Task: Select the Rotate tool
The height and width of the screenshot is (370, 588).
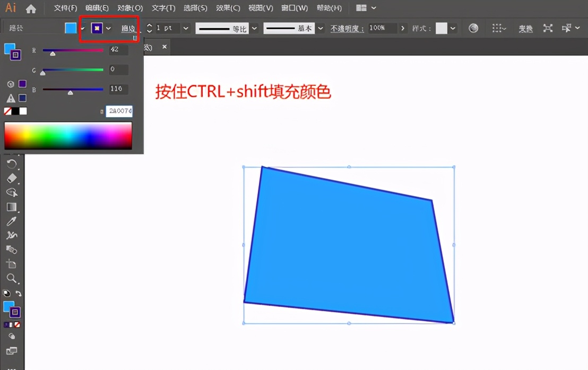Action: 12,164
